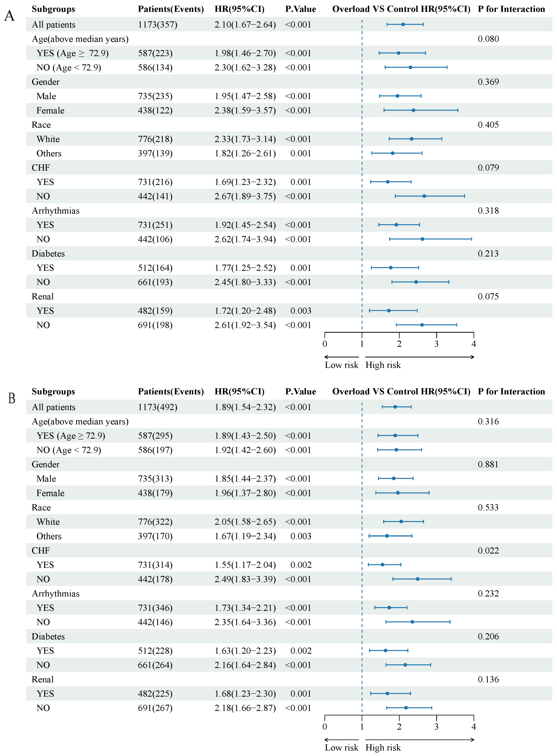Click the P.Value column header in panel A
This screenshot has width=557, height=756.
click(300, 9)
